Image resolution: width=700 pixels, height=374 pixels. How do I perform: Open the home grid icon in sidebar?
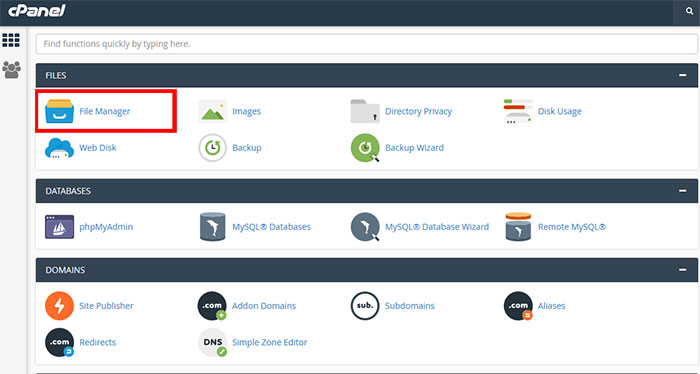[11, 40]
